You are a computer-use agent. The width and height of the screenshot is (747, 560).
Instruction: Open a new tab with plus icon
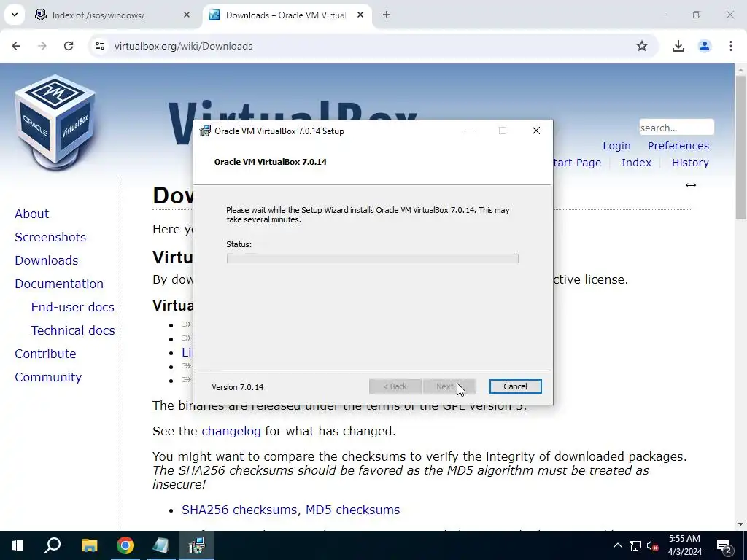click(x=387, y=15)
